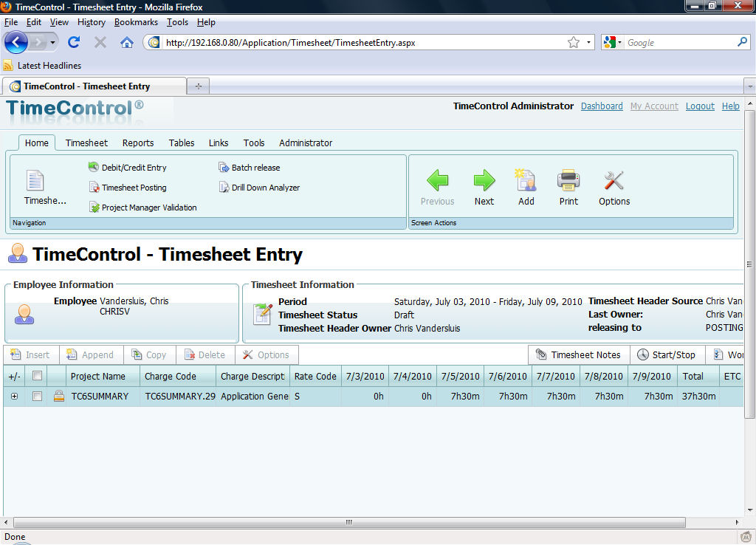
Task: Expand the TC6SUMMARY row
Action: (15, 397)
